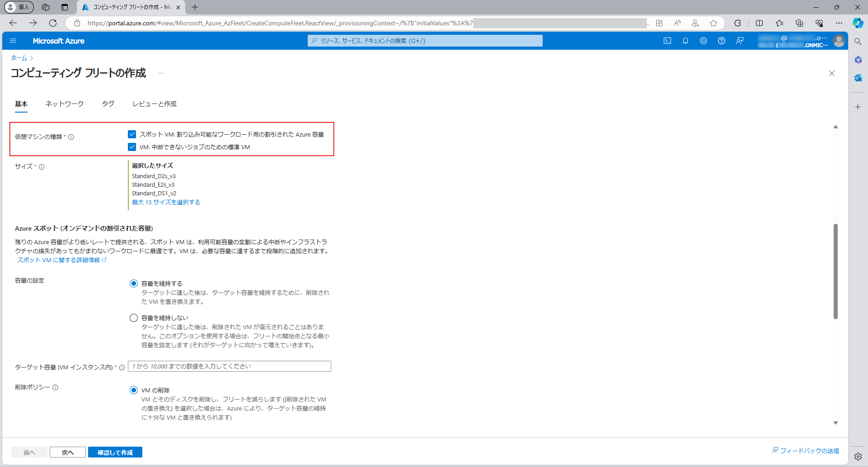Click the scroll down arrow of form
The height and width of the screenshot is (467, 868).
pos(835,423)
